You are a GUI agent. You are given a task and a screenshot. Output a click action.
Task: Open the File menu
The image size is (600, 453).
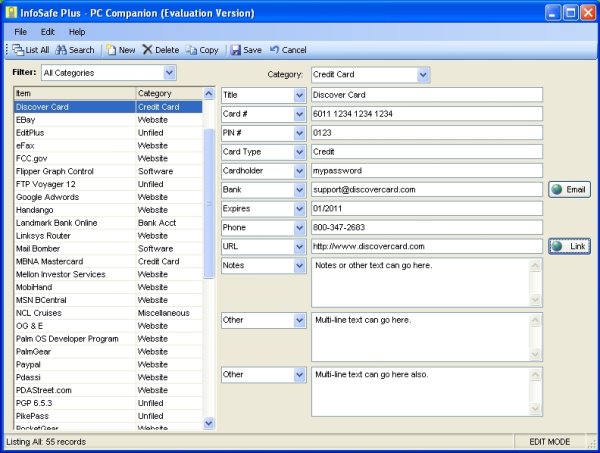point(20,32)
